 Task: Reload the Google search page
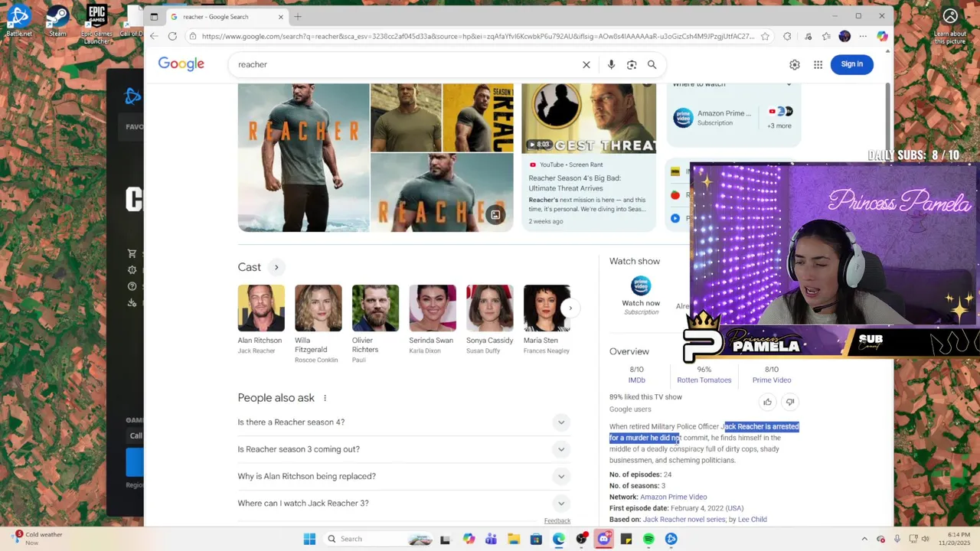[172, 36]
